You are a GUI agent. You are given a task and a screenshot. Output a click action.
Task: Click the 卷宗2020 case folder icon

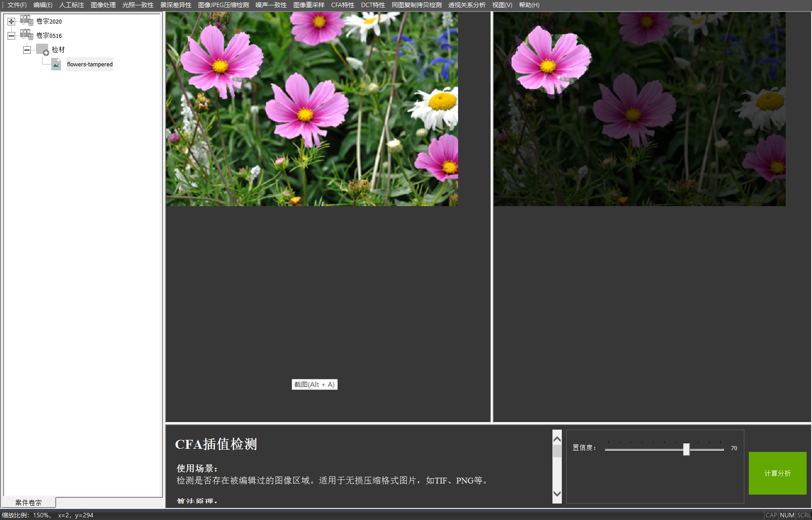26,20
